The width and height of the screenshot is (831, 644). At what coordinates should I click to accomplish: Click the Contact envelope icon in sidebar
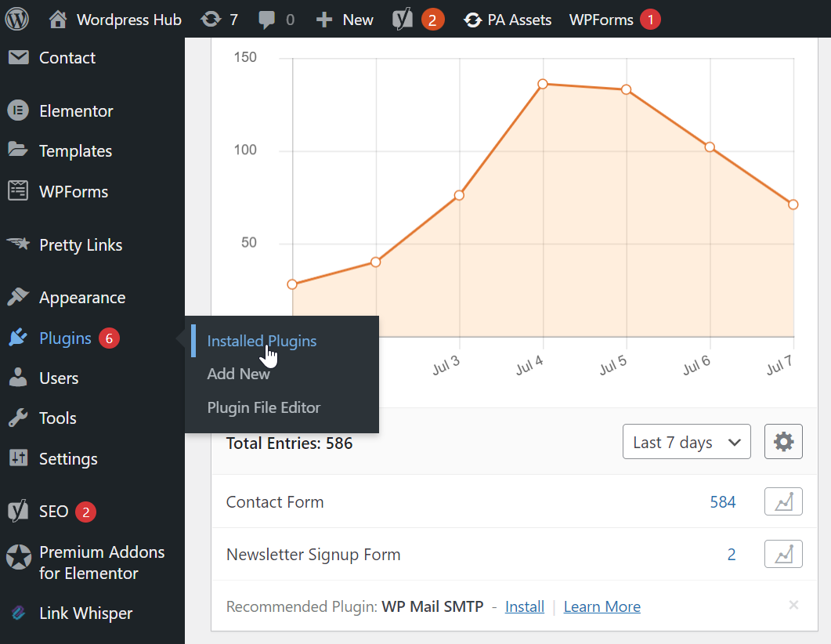coord(19,57)
